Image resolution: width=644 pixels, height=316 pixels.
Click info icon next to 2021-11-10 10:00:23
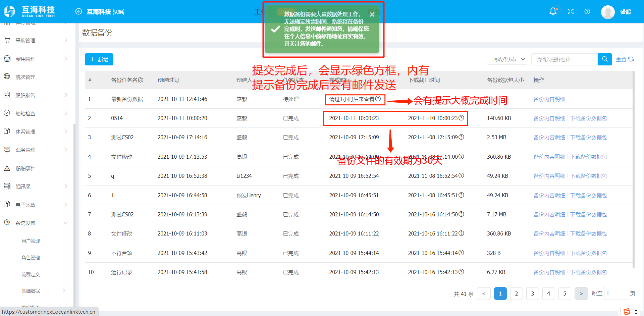461,118
